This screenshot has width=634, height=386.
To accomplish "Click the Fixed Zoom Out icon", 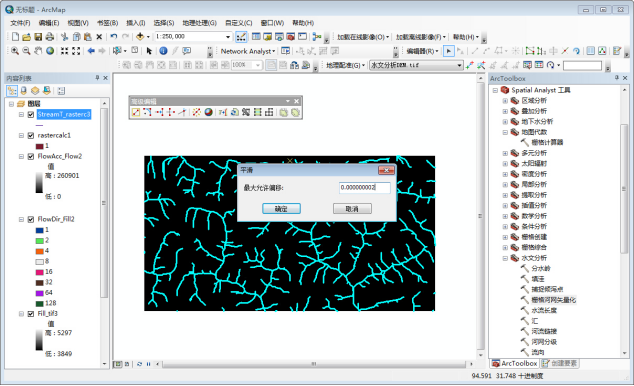I will 76,51.
